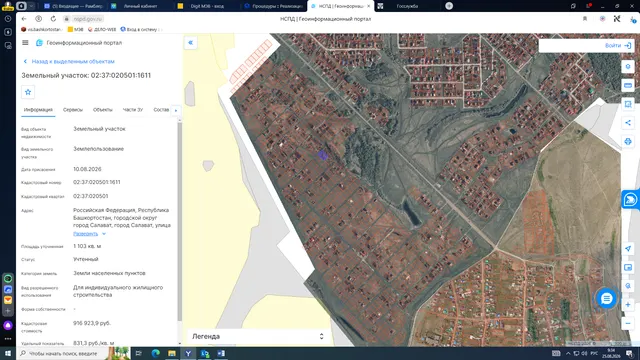Click the cadastral value 916 923,9 руб.
The height and width of the screenshot is (360, 640).
92,323
